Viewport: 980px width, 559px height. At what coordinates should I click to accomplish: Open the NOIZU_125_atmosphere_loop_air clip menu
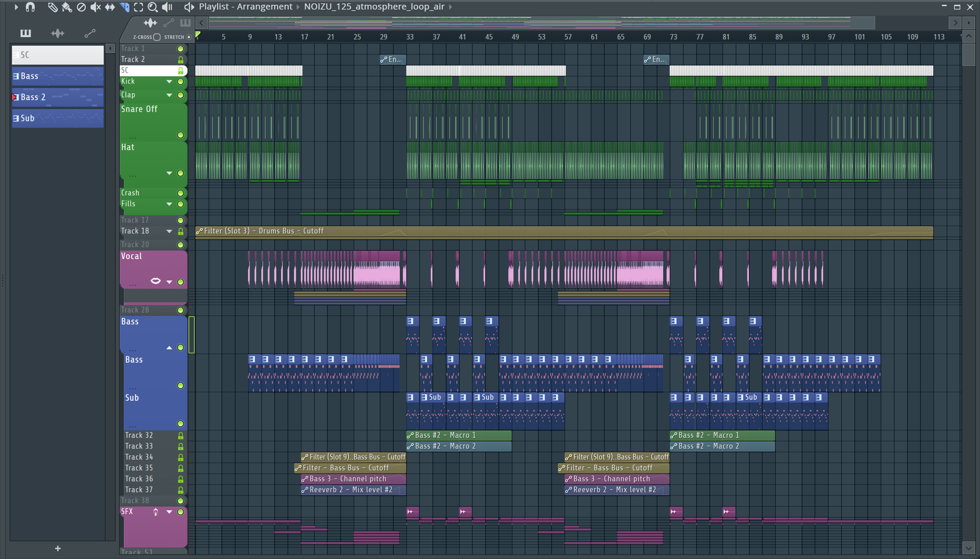(x=374, y=6)
